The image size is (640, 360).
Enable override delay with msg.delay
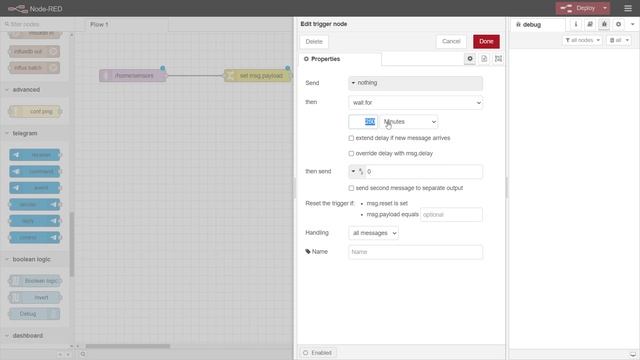(x=351, y=153)
